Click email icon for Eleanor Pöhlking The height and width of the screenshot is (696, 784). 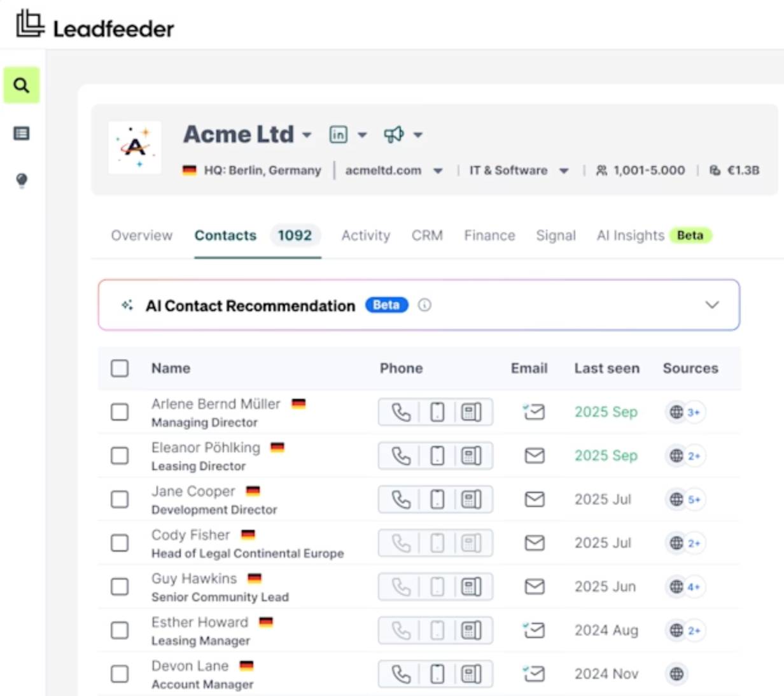(x=535, y=456)
